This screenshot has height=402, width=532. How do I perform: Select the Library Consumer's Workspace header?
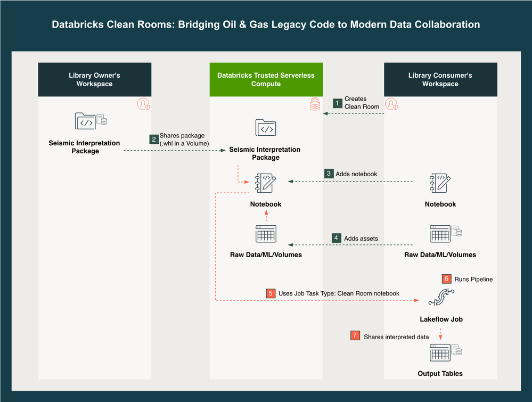coord(440,79)
